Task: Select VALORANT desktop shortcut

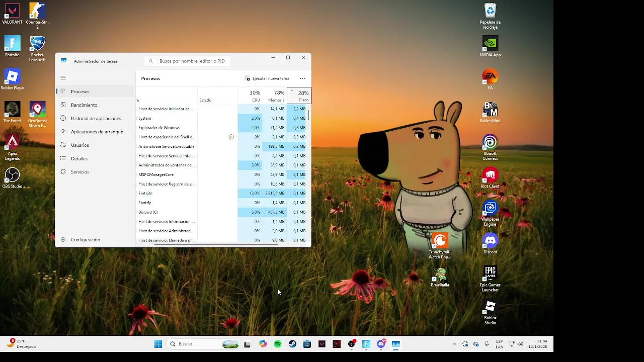Action: click(x=12, y=14)
